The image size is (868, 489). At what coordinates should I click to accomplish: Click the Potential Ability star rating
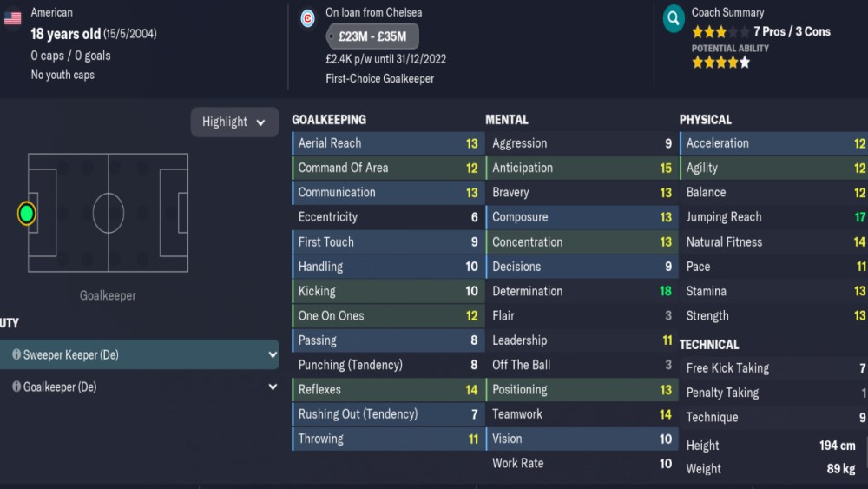click(x=720, y=63)
